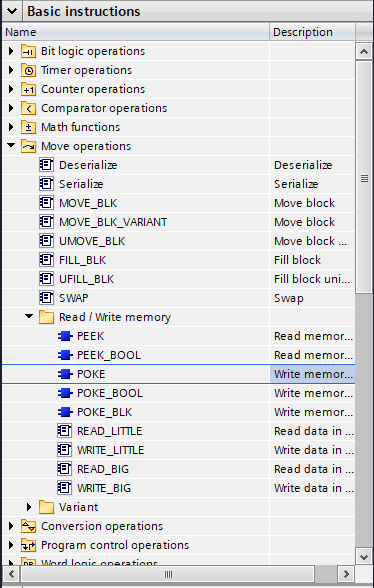Click the Read / Write memory folder icon
Image resolution: width=374 pixels, height=588 pixels.
pyautogui.click(x=47, y=317)
